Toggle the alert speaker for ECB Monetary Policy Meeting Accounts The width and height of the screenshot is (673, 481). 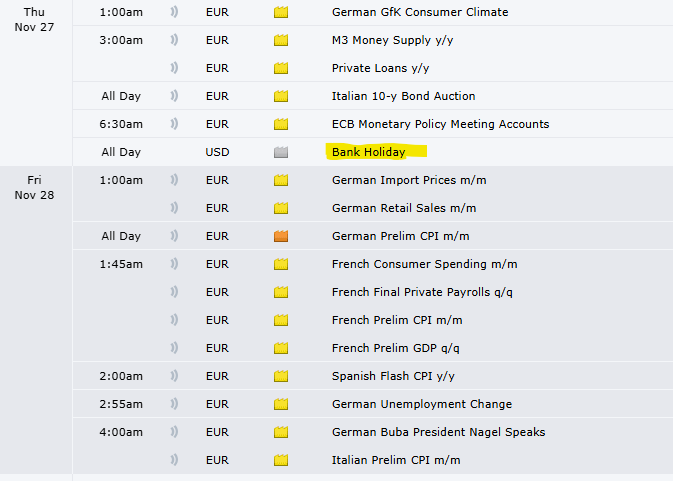175,124
